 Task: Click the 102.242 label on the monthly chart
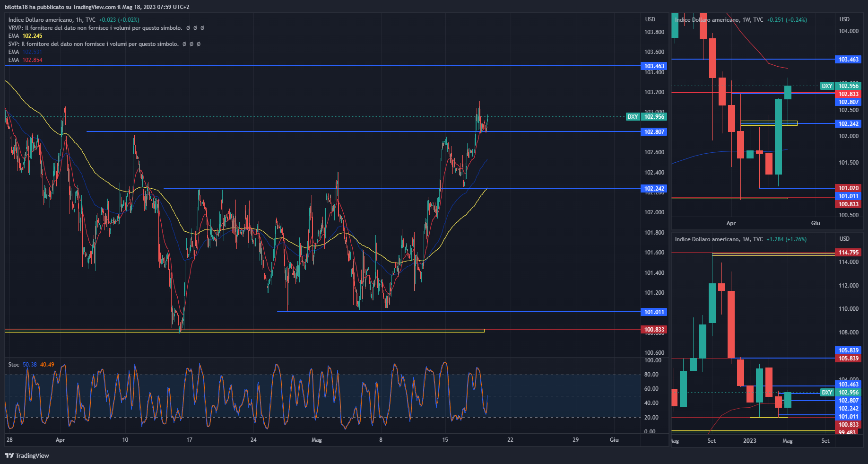tap(849, 409)
